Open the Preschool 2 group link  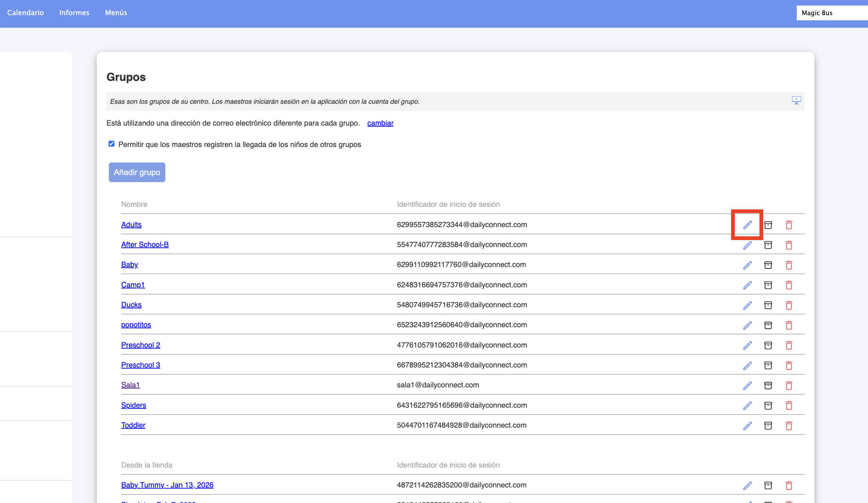tap(141, 345)
